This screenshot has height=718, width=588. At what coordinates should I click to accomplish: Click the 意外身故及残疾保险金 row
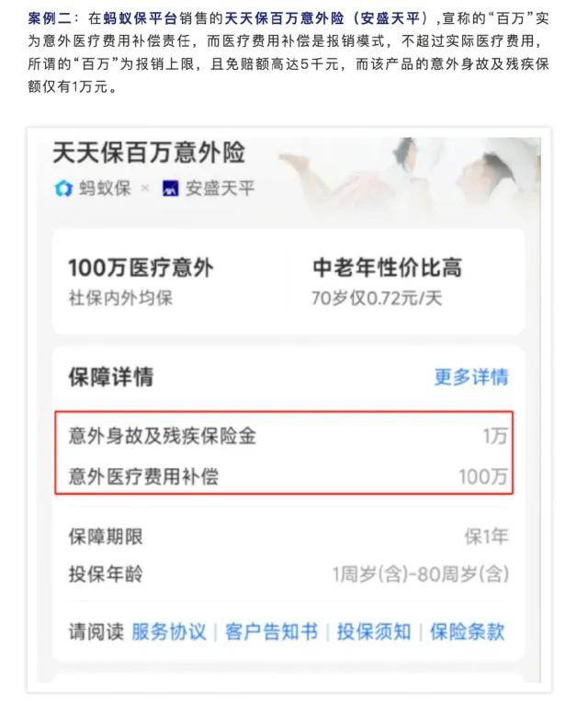pyautogui.click(x=288, y=436)
